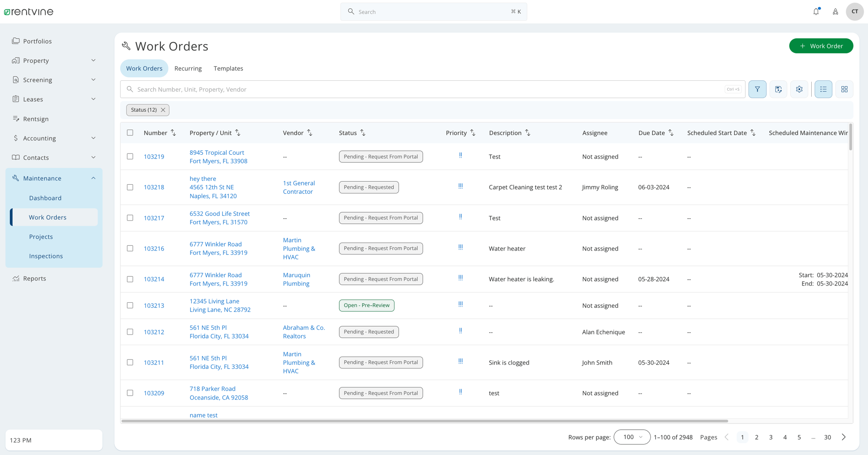The height and width of the screenshot is (455, 868).
Task: Open the table settings gear icon
Action: point(799,89)
